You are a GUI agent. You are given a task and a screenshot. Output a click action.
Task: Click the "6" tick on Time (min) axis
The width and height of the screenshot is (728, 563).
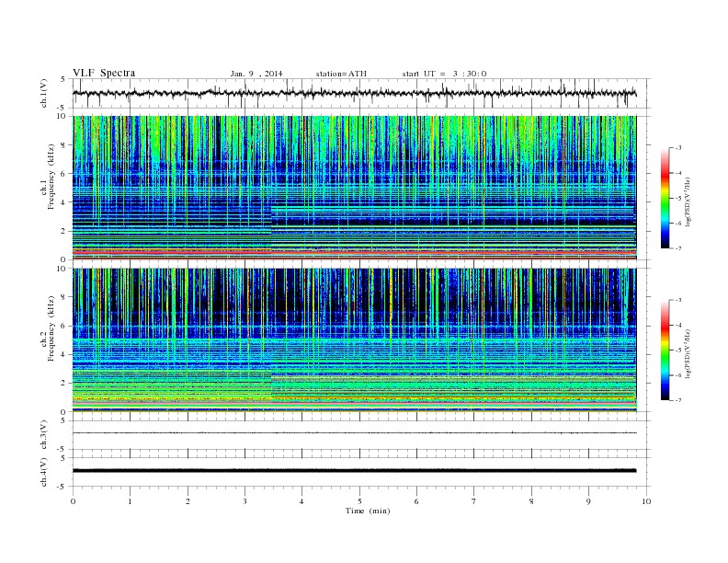coord(416,501)
